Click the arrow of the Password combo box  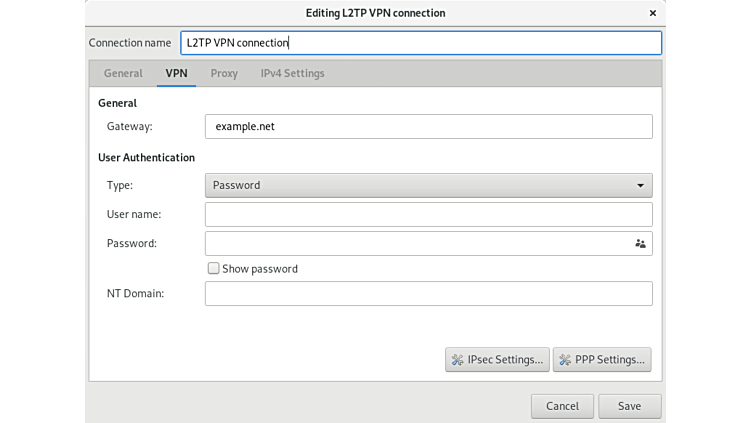[640, 185]
